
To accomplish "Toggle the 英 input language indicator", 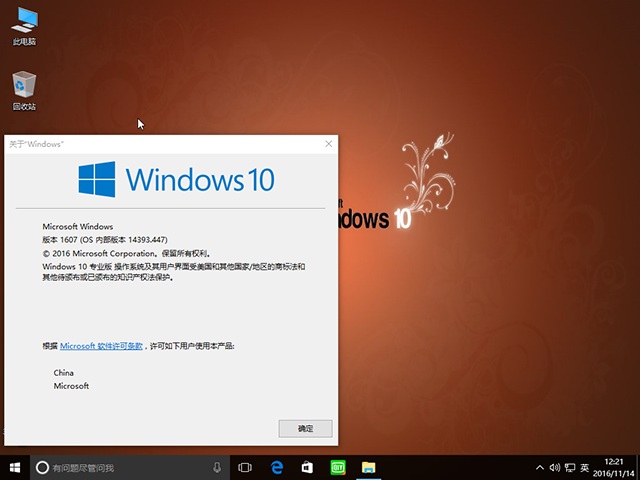I will click(x=584, y=467).
